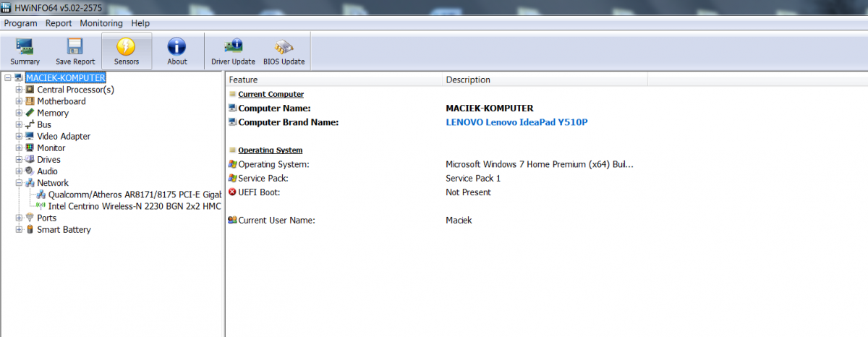Select Qualcomm/Atheros AR8171/8175 network adapter
This screenshot has width=868, height=337.
pyautogui.click(x=135, y=195)
